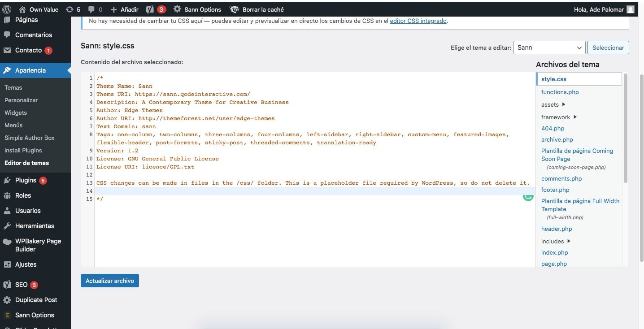
Task: Click the Contacto envelope icon
Action: click(7, 50)
